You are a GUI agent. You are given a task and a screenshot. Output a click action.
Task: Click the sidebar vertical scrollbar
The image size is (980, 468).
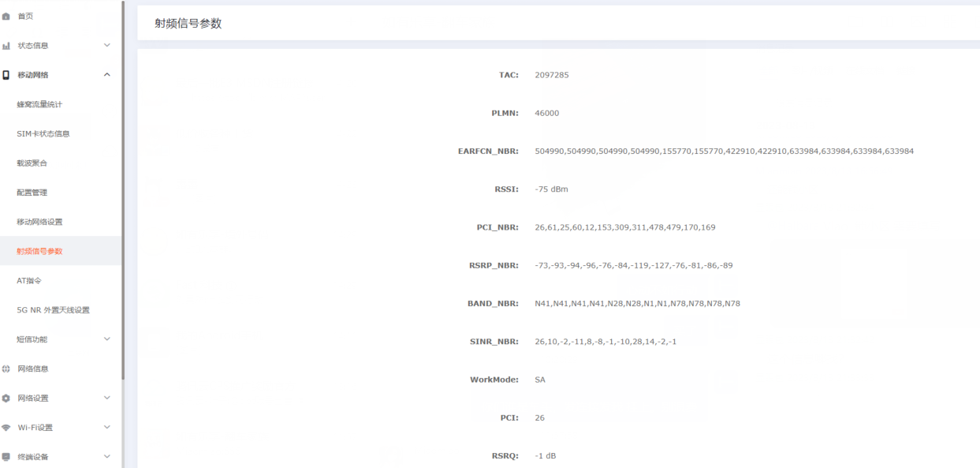(x=123, y=189)
